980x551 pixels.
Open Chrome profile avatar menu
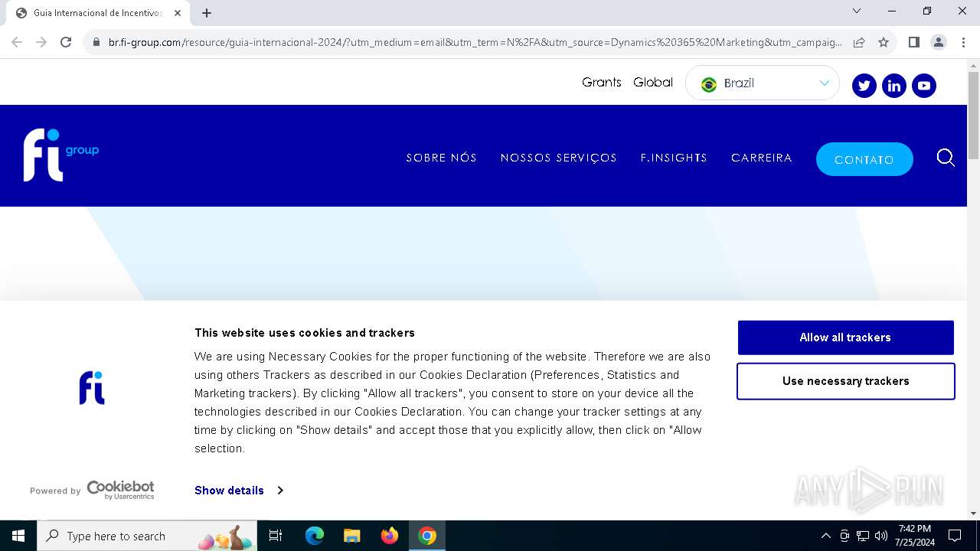[939, 42]
